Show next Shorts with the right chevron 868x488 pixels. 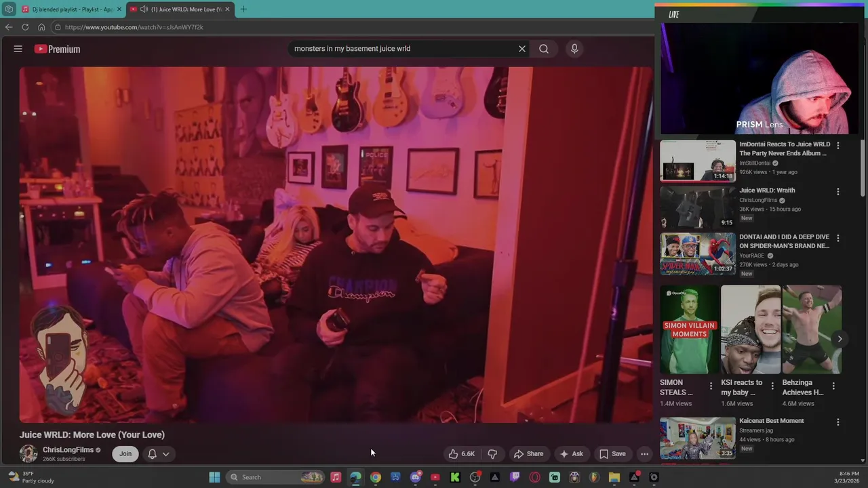tap(840, 339)
